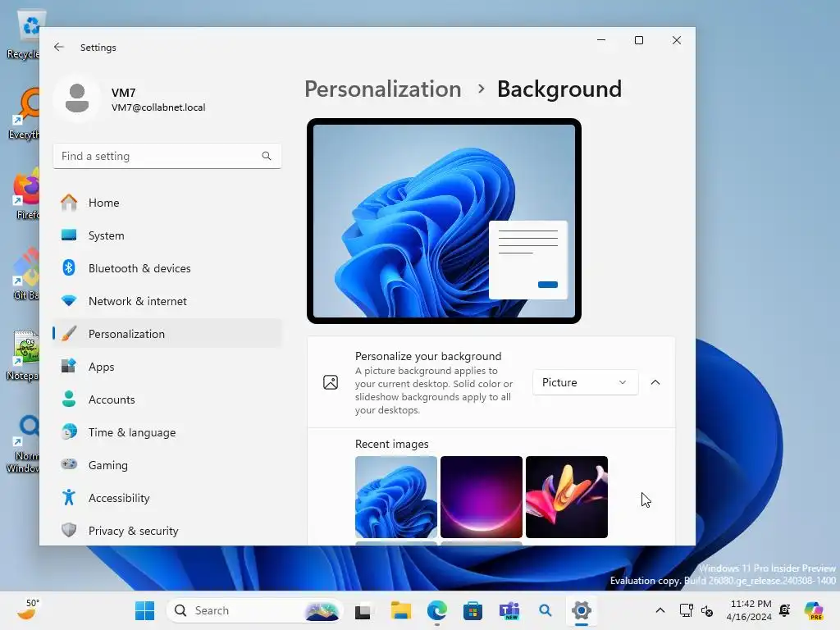
Task: Go back with the Settings back arrow
Action: [x=59, y=47]
